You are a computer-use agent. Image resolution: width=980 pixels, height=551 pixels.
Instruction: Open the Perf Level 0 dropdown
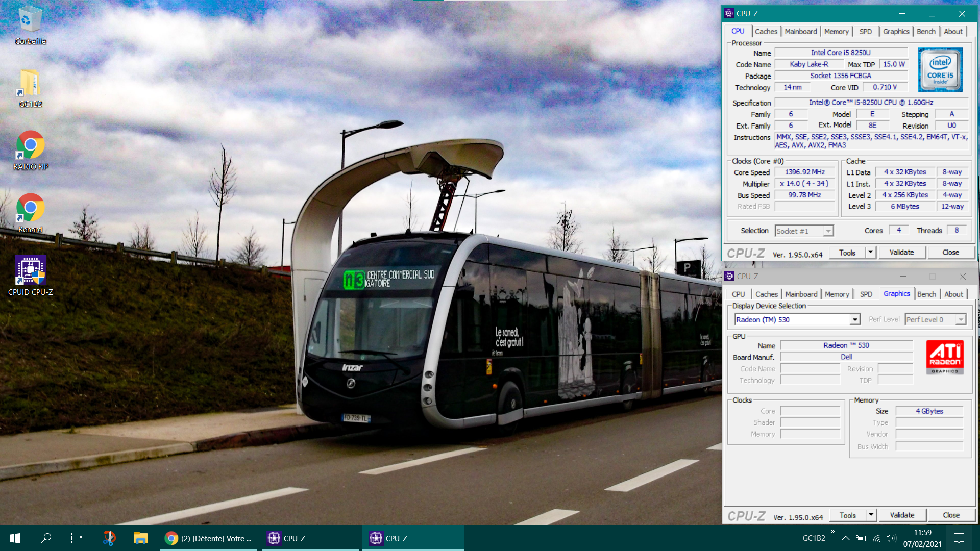click(961, 320)
